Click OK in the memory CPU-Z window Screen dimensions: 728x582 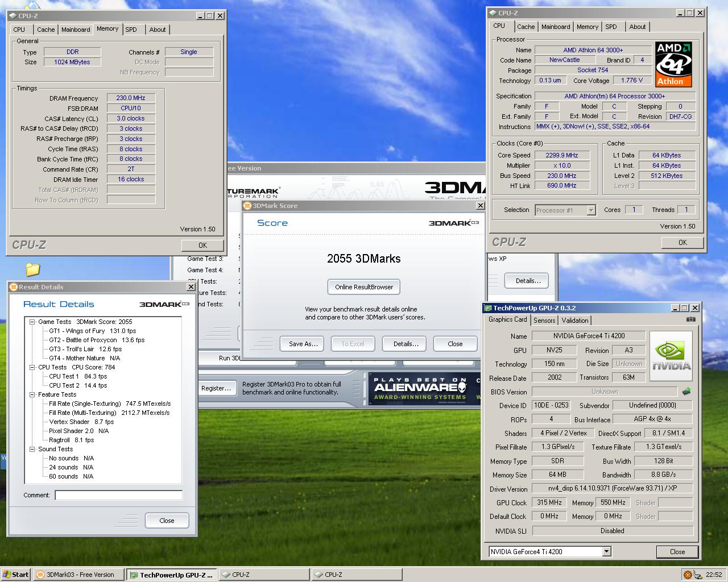[x=202, y=245]
